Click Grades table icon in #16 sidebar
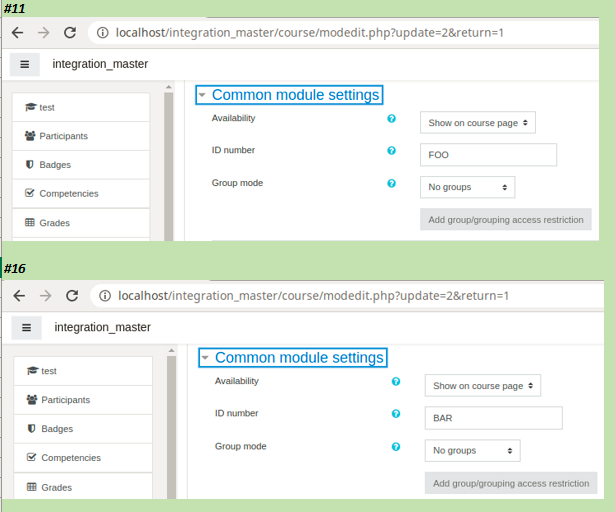 (x=31, y=487)
